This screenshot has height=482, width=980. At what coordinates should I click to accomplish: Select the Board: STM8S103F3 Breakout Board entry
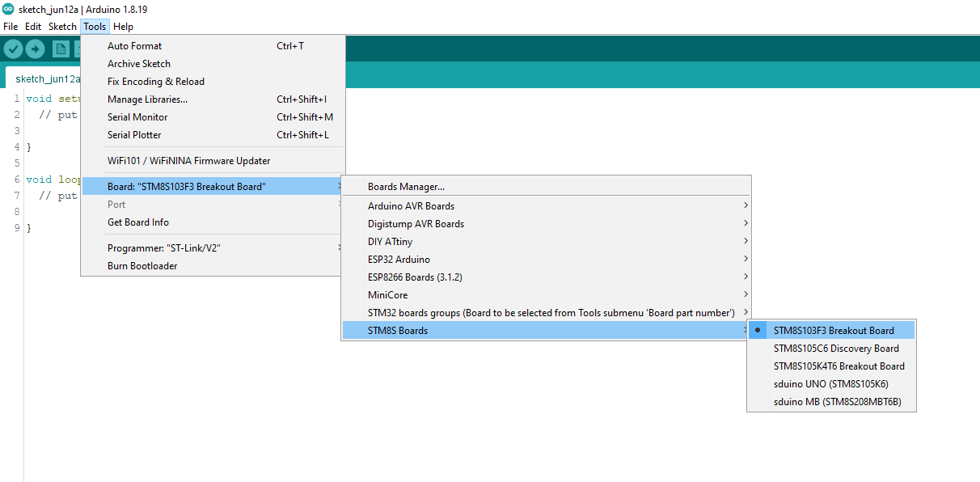(x=213, y=187)
